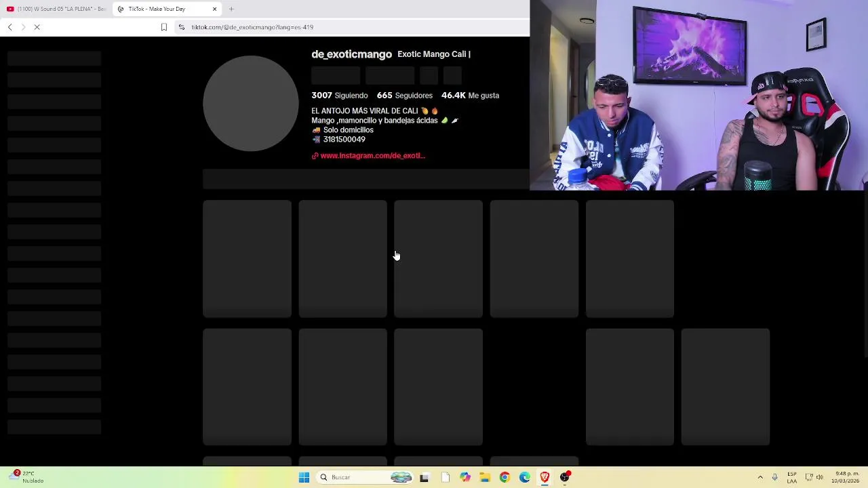Open File Explorer from the taskbar
The image size is (868, 488).
pyautogui.click(x=485, y=477)
